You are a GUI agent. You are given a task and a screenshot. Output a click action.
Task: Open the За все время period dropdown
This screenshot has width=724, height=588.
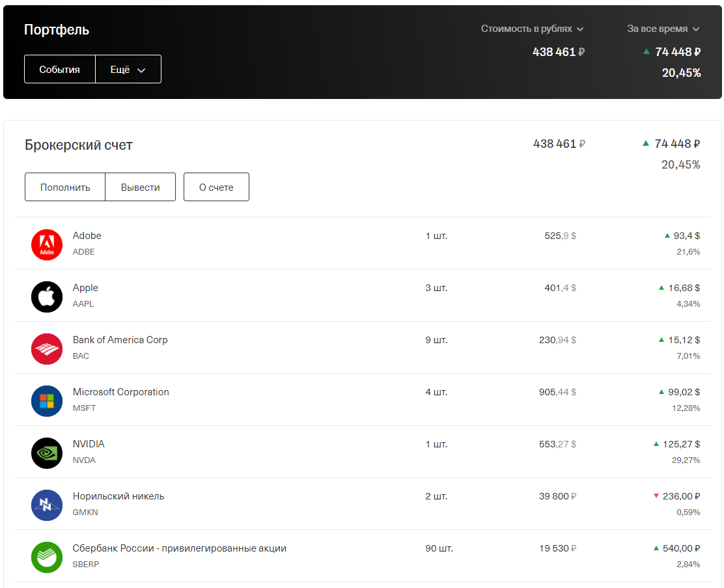pos(663,29)
